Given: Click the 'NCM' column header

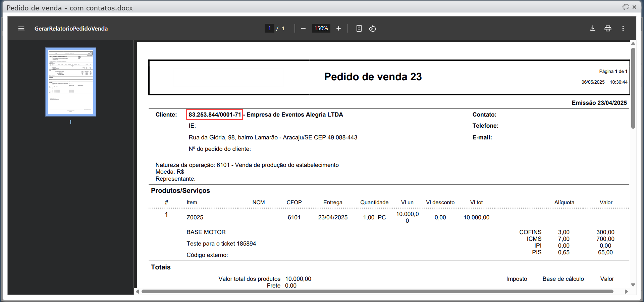Looking at the screenshot, I should point(259,202).
